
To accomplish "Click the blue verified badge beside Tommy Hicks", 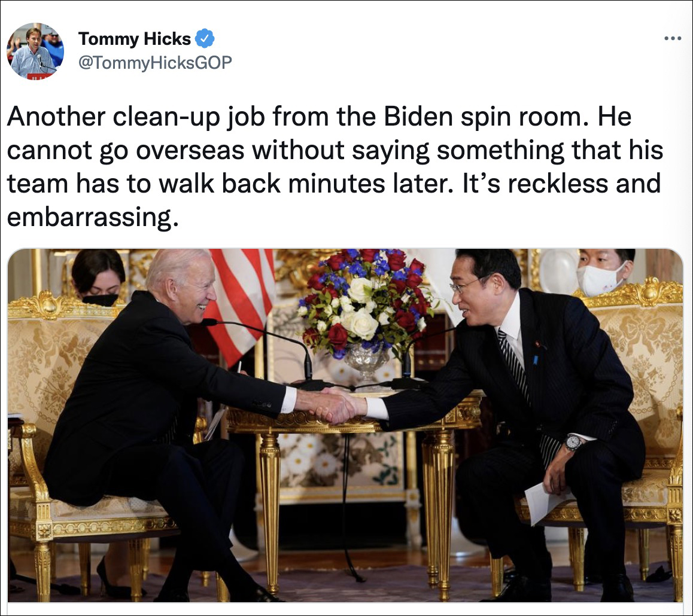I will click(x=205, y=39).
